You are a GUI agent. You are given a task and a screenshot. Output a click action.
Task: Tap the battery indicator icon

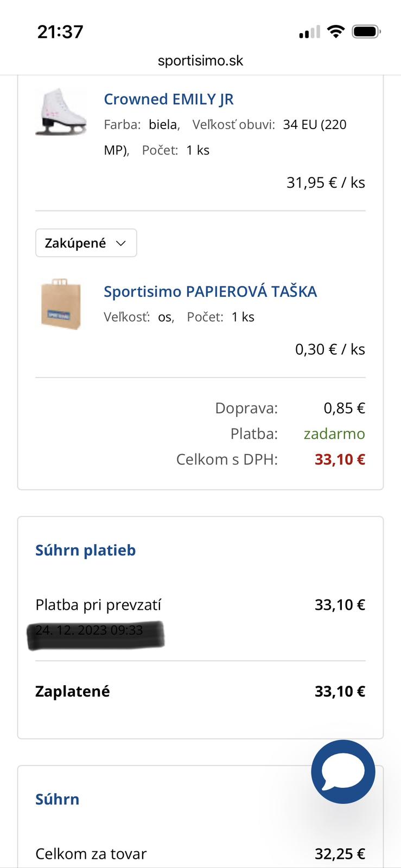click(366, 32)
